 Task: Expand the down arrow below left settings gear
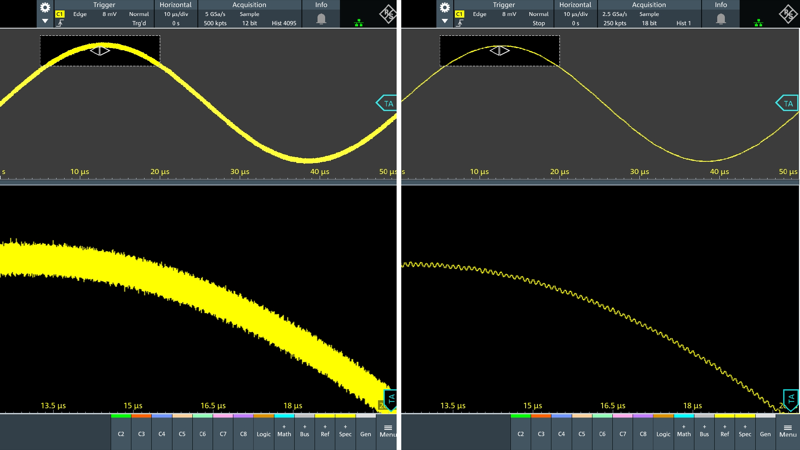(x=45, y=21)
